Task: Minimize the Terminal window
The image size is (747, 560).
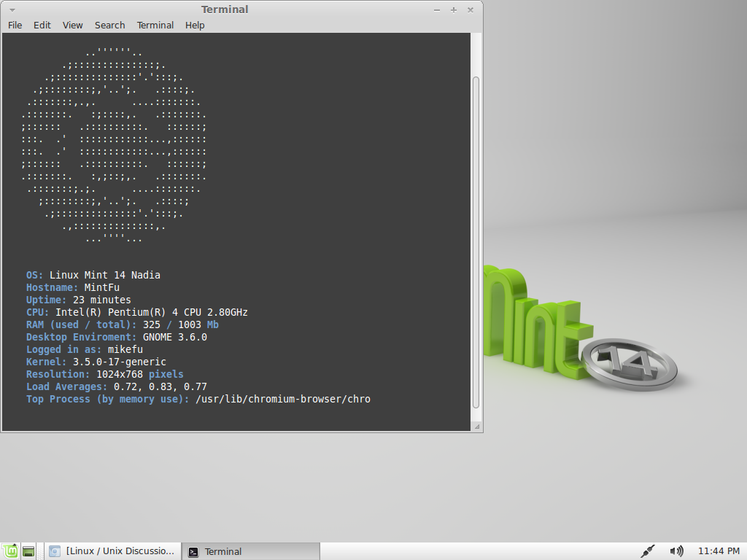Action: coord(436,9)
